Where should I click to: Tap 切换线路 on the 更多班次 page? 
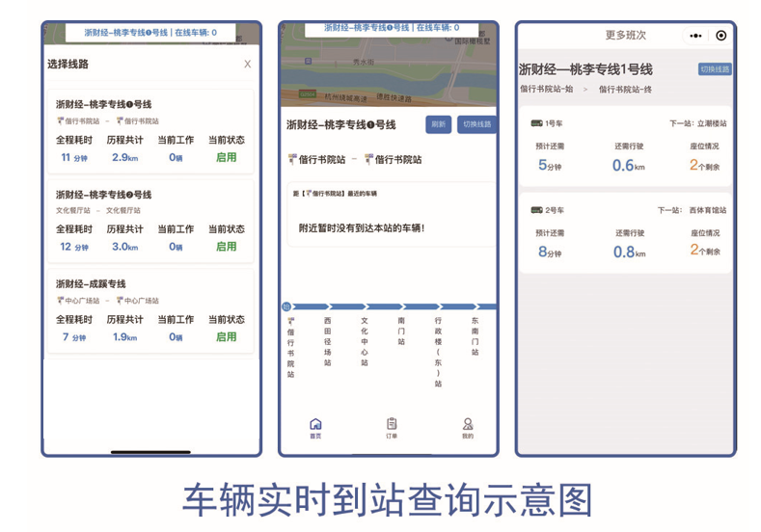tap(715, 69)
